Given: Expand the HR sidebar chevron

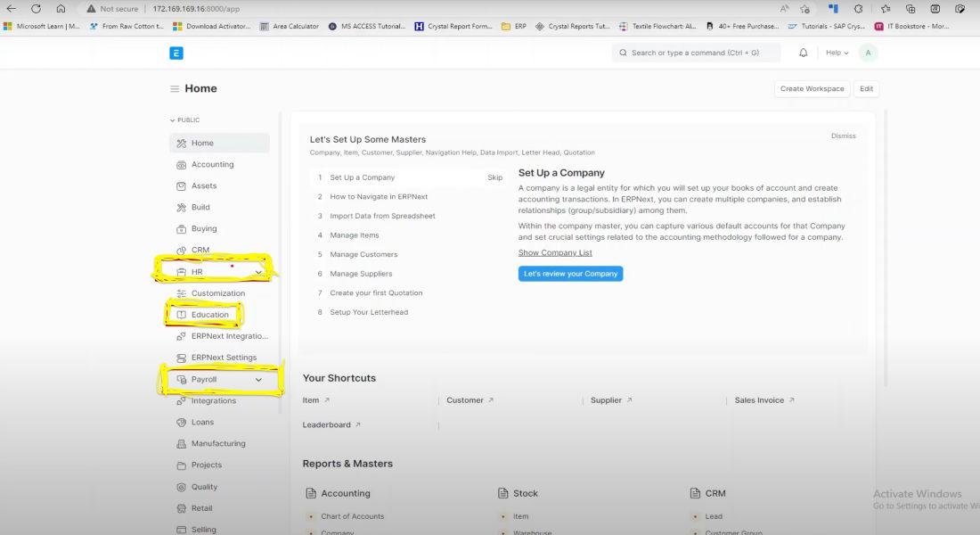Looking at the screenshot, I should point(258,272).
